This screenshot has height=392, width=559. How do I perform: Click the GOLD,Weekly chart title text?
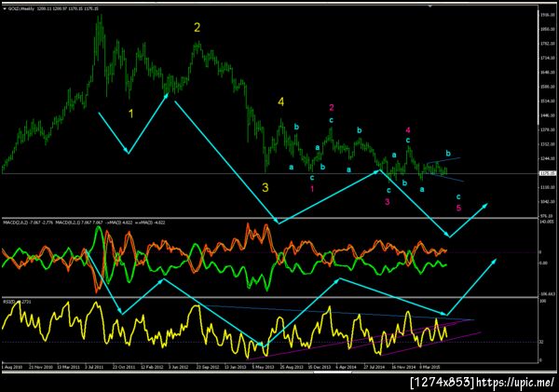point(21,8)
